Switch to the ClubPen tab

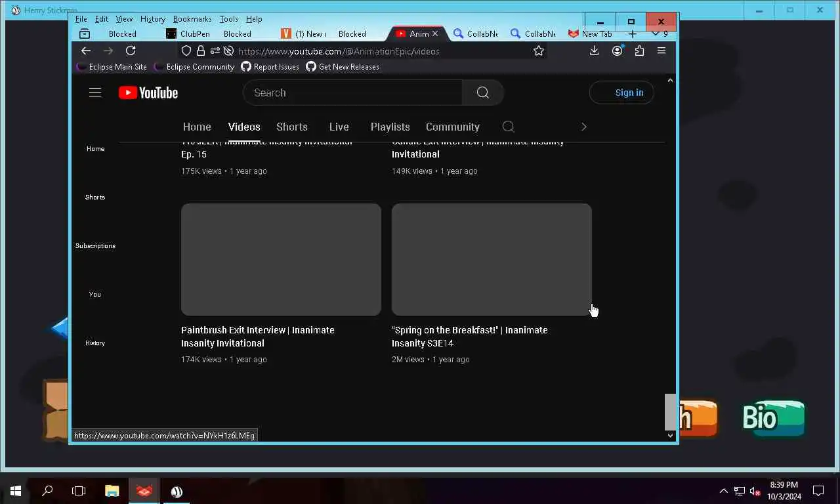coord(188,33)
